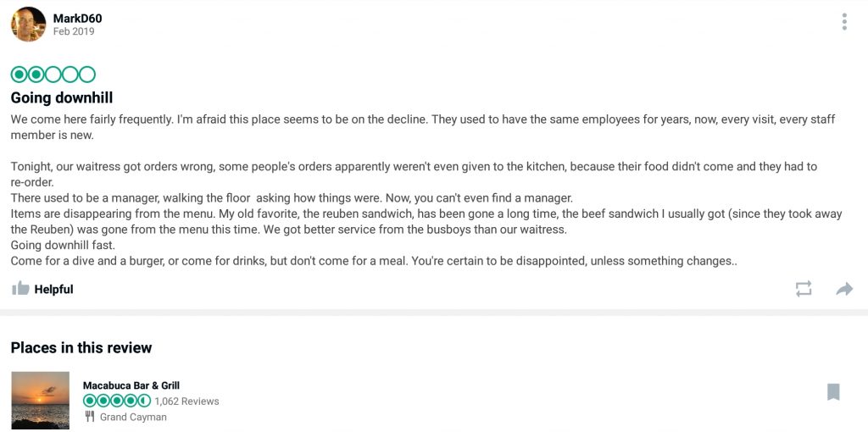Image resolution: width=868 pixels, height=432 pixels.
Task: Open MarkD60's profile picture
Action: [28, 24]
